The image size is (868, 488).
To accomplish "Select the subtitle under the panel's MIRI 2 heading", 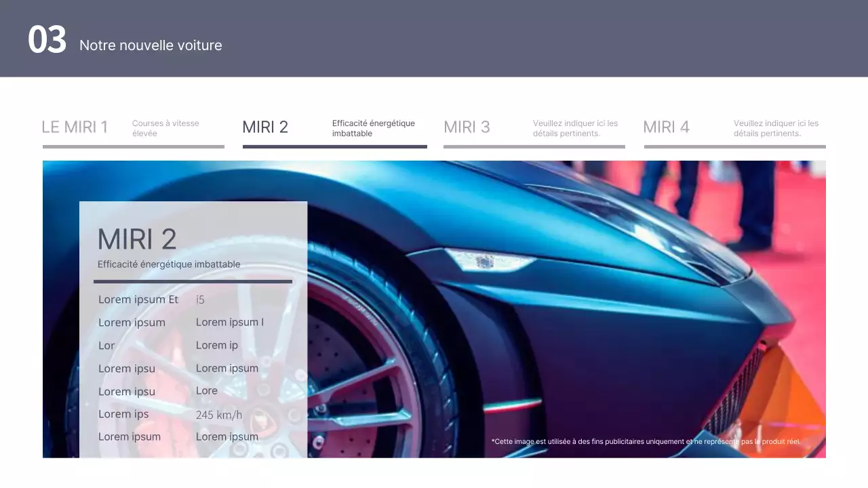I will (x=169, y=264).
